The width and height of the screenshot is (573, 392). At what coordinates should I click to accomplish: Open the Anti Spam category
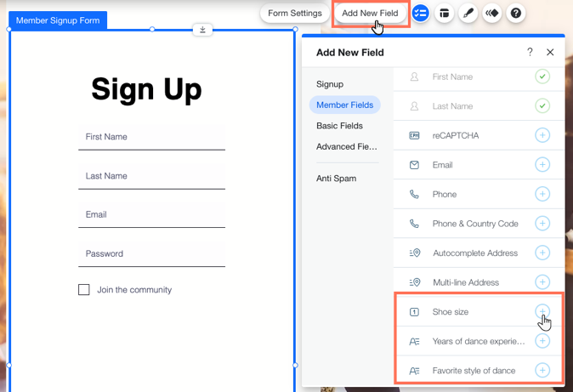coord(336,179)
